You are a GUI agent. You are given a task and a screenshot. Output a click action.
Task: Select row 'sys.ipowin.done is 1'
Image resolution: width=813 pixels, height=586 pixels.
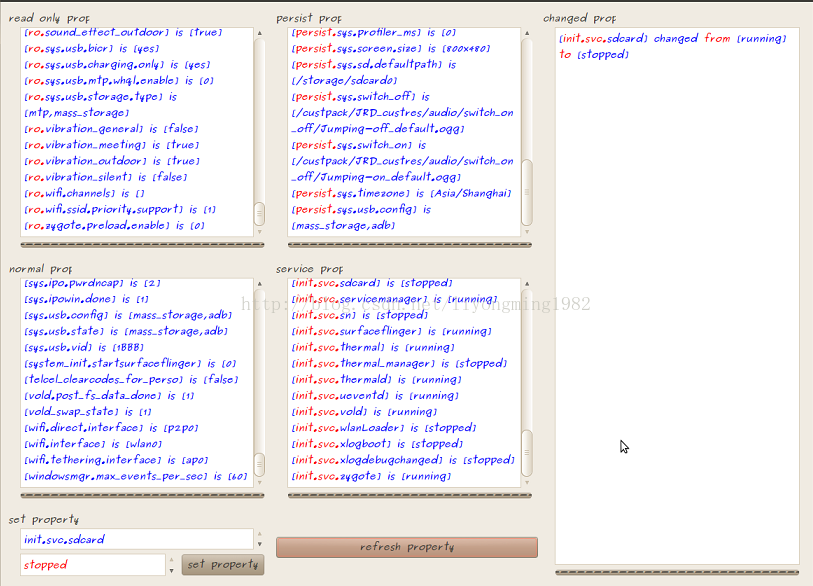coord(87,299)
